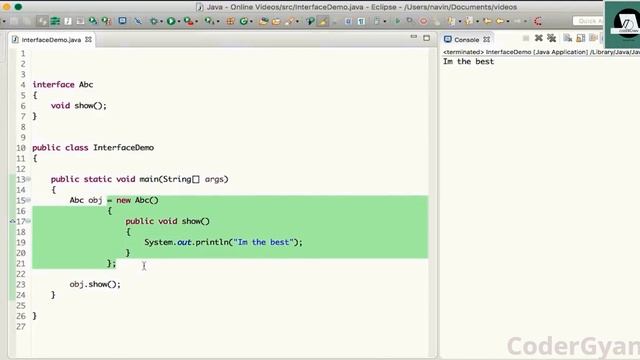
Task: Collapse the fold marker on line 17
Action: [x=28, y=221]
